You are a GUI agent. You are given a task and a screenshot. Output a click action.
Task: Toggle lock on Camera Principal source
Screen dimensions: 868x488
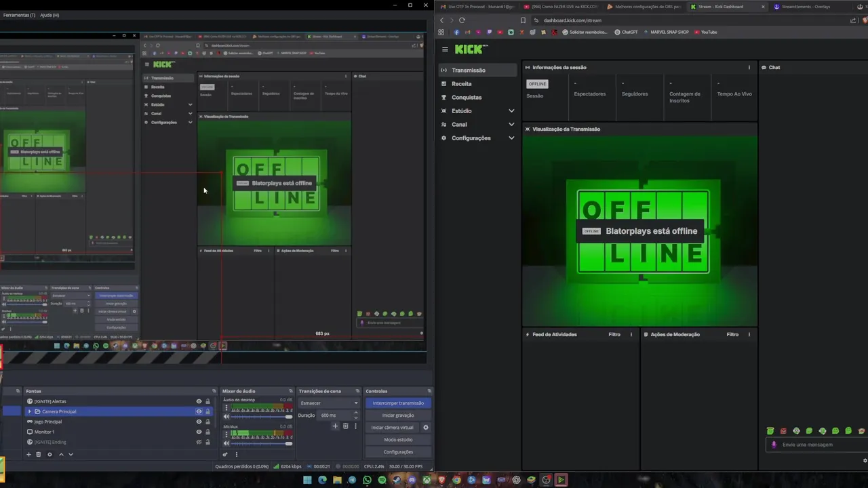click(208, 411)
